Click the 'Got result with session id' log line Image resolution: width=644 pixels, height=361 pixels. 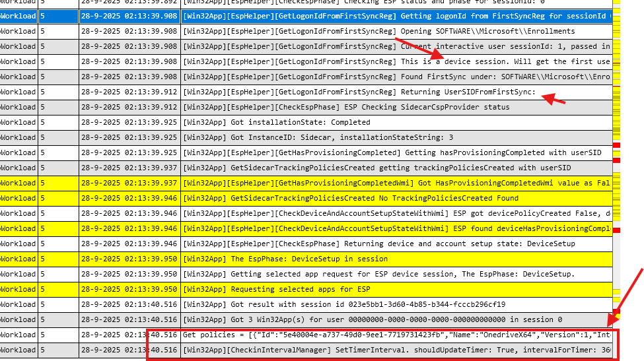click(396, 304)
